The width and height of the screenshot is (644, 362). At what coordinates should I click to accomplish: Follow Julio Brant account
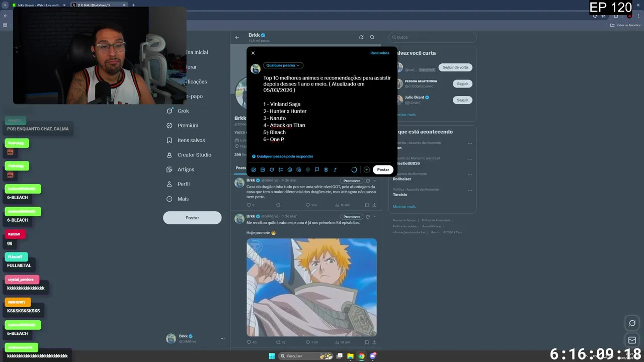462,100
